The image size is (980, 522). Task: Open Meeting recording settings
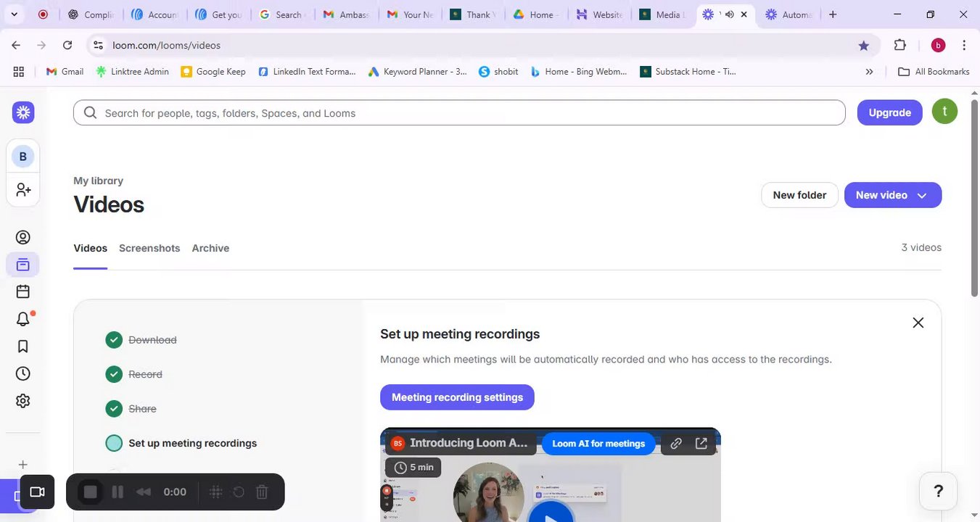(x=457, y=397)
